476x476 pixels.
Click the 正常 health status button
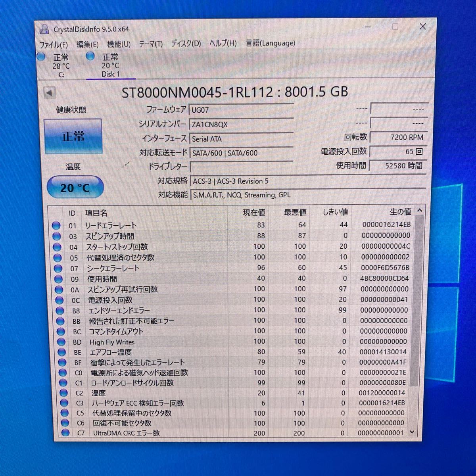73,136
